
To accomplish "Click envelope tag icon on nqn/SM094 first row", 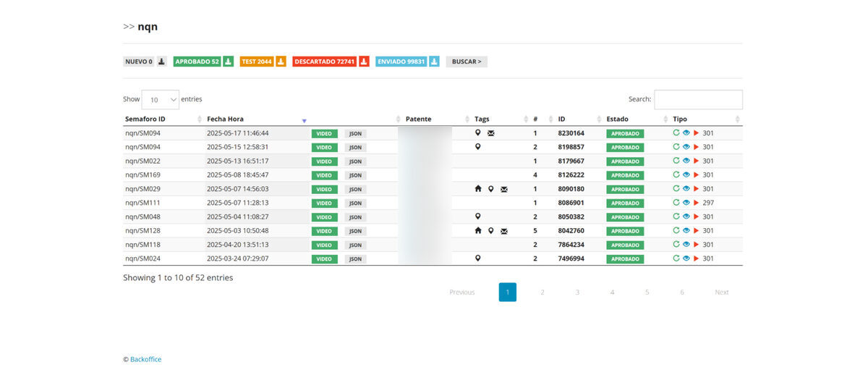I will (x=491, y=133).
